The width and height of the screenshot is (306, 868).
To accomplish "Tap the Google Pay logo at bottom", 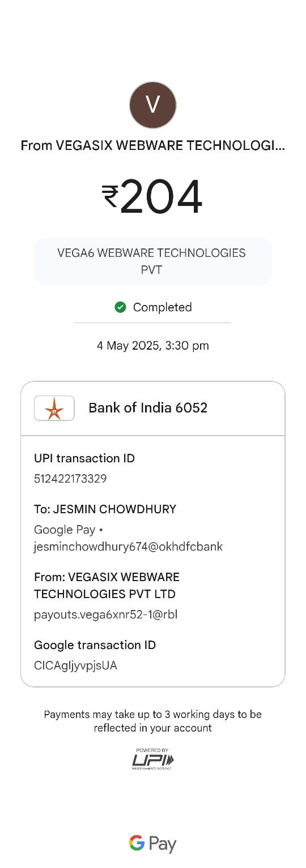I will 153,844.
